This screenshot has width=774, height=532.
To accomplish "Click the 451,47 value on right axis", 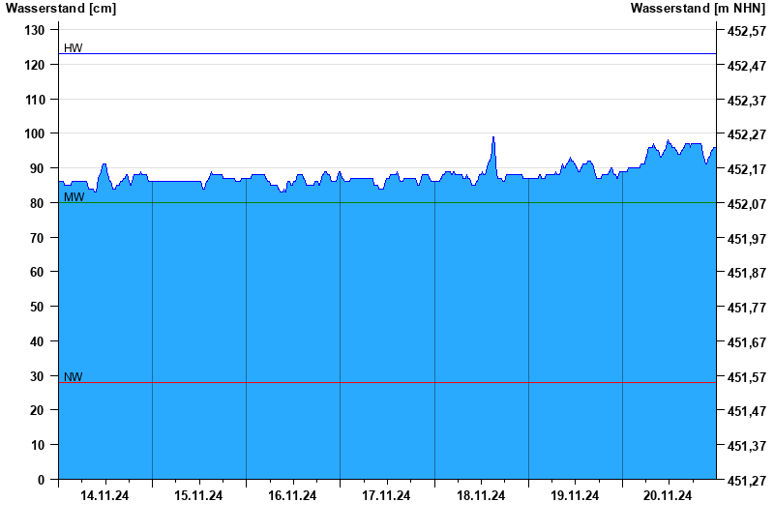I will [x=747, y=411].
